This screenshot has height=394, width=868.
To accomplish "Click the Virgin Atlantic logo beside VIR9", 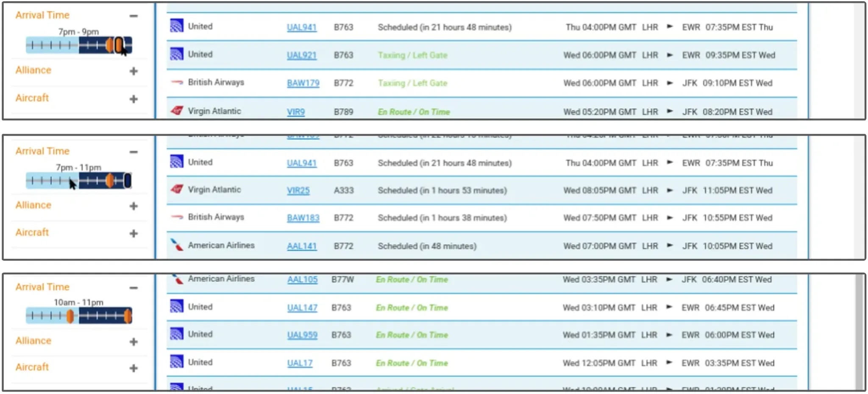I will coord(176,111).
